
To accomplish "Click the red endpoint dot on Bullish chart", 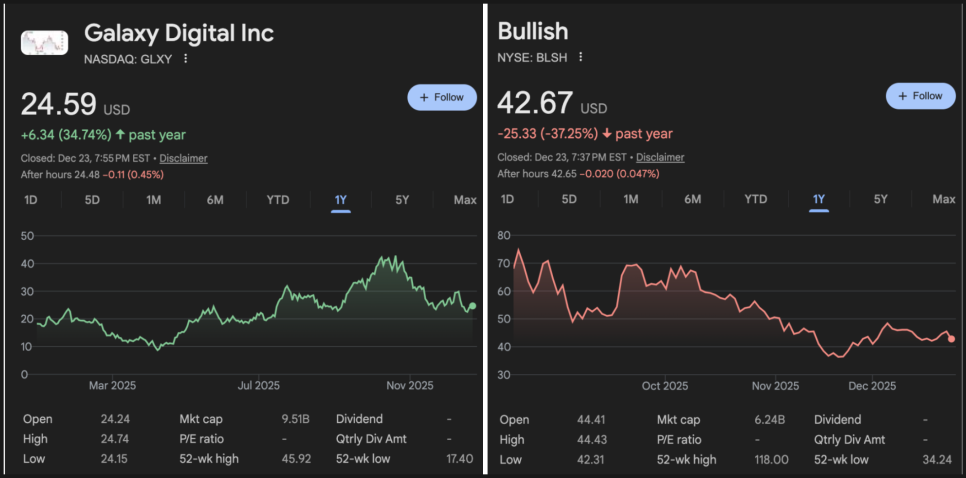I will tap(951, 339).
